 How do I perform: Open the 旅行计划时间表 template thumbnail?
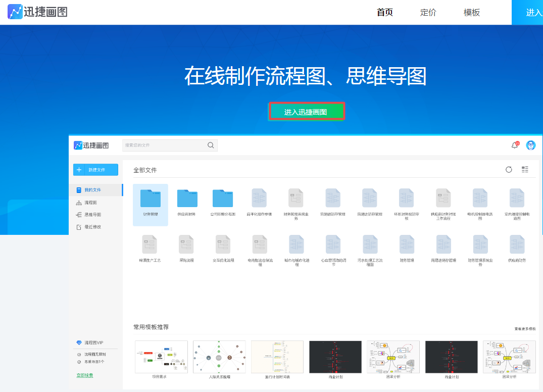[277, 357]
